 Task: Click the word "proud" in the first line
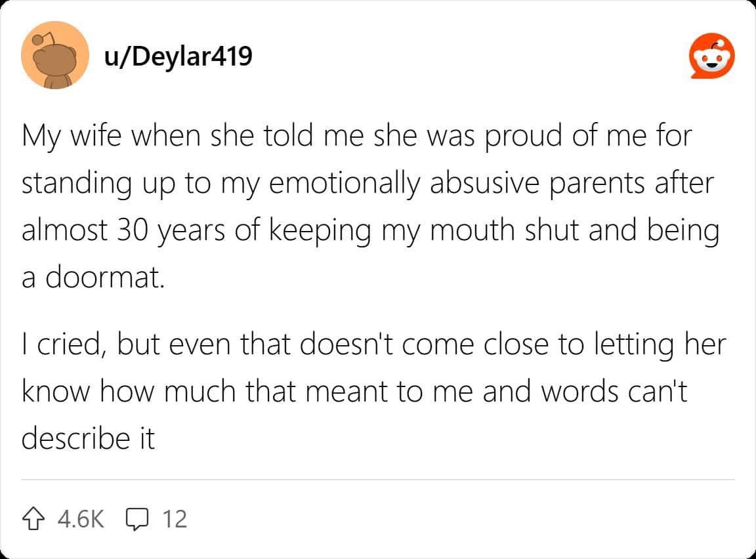[x=523, y=136]
